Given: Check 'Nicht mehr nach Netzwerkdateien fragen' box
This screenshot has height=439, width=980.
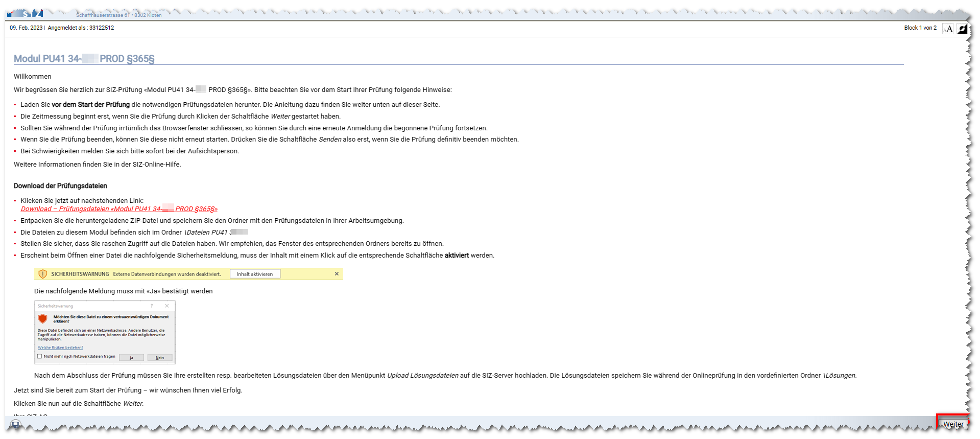Looking at the screenshot, I should point(40,356).
